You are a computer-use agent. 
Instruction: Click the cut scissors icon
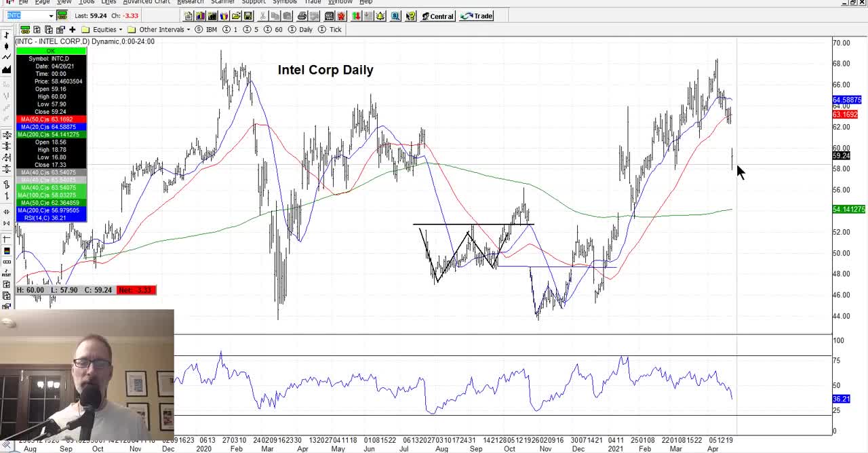pos(262,16)
